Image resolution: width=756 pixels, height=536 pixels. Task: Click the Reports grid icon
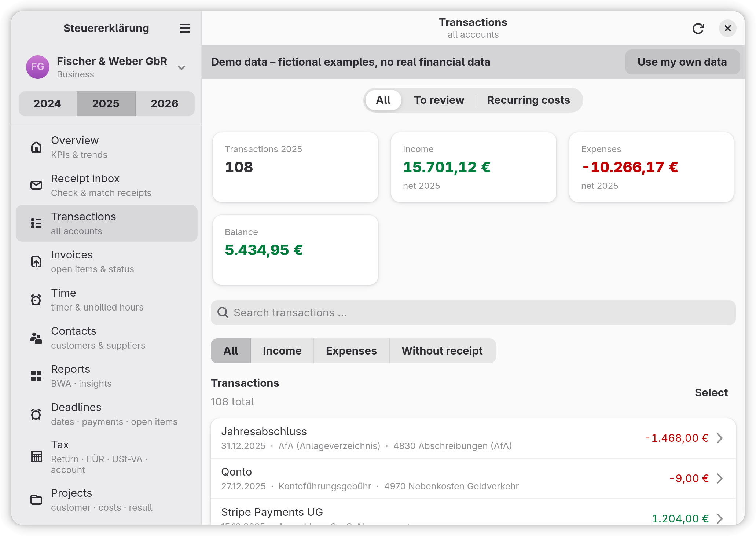tap(36, 376)
